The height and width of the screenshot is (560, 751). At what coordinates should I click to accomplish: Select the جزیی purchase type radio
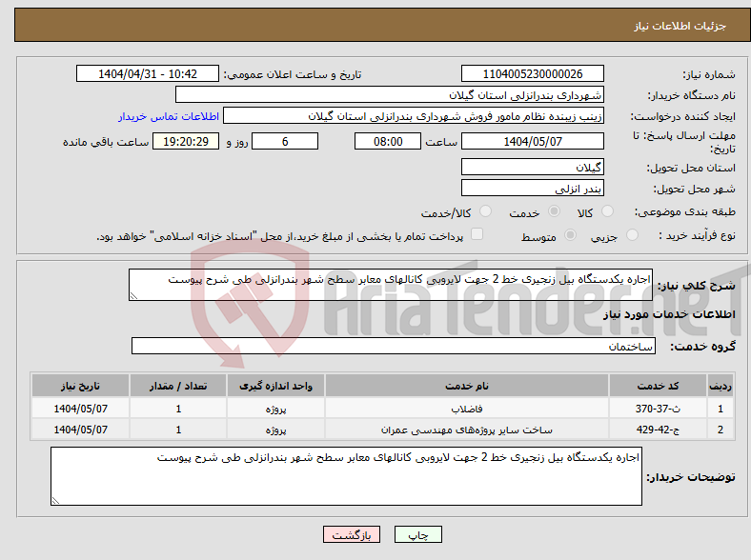(x=632, y=235)
